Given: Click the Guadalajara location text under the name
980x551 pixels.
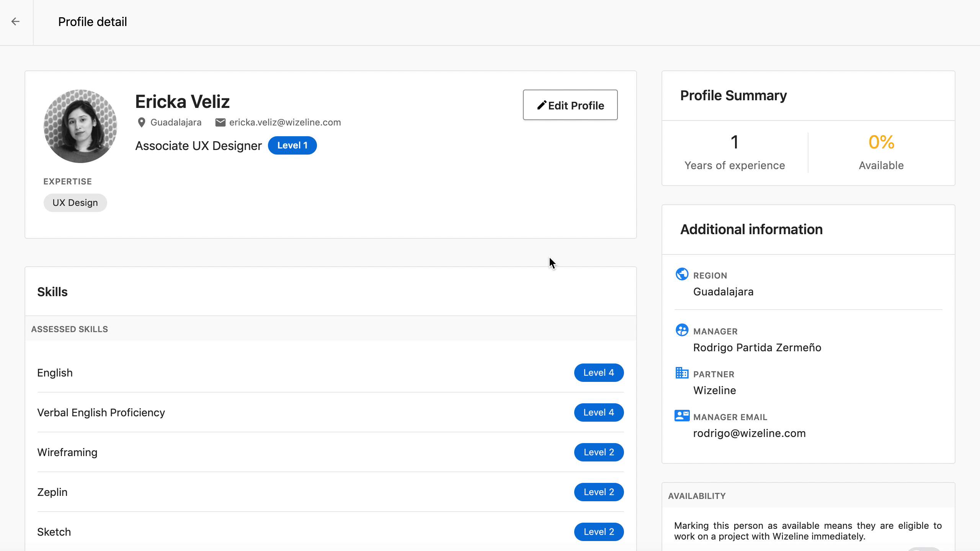Looking at the screenshot, I should point(176,122).
